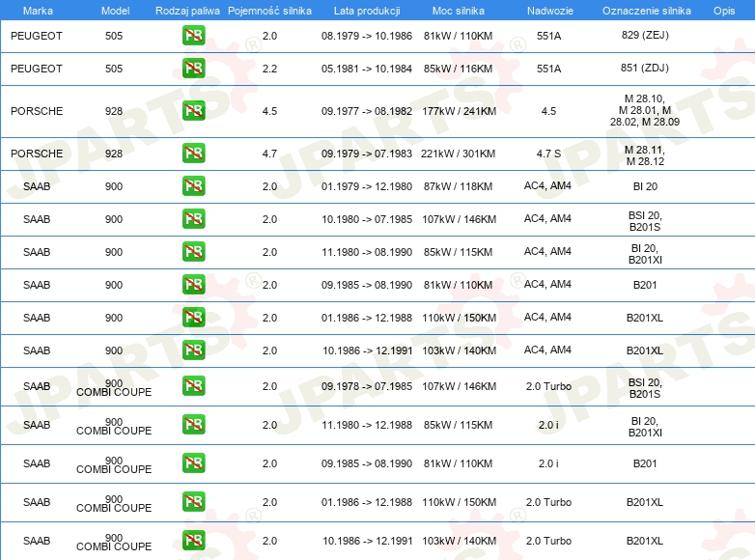This screenshot has height=560, width=755.
Task: Click the 2.2 engine capacity cell
Action: (x=269, y=69)
